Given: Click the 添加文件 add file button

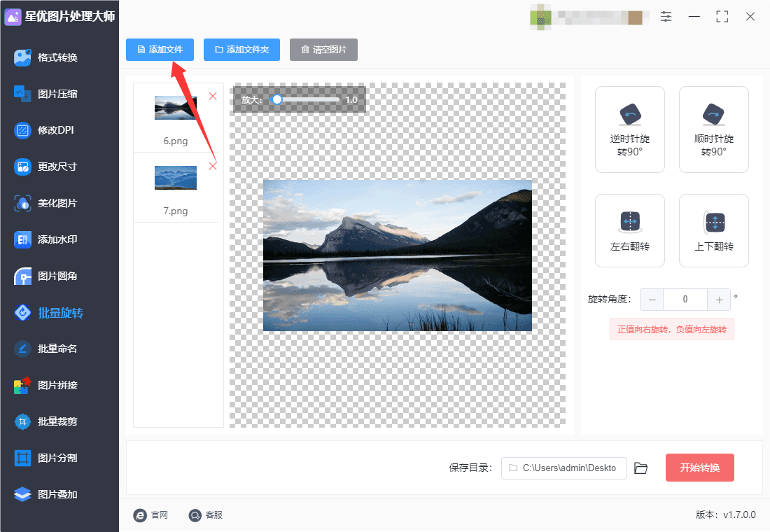Looking at the screenshot, I should tap(160, 50).
